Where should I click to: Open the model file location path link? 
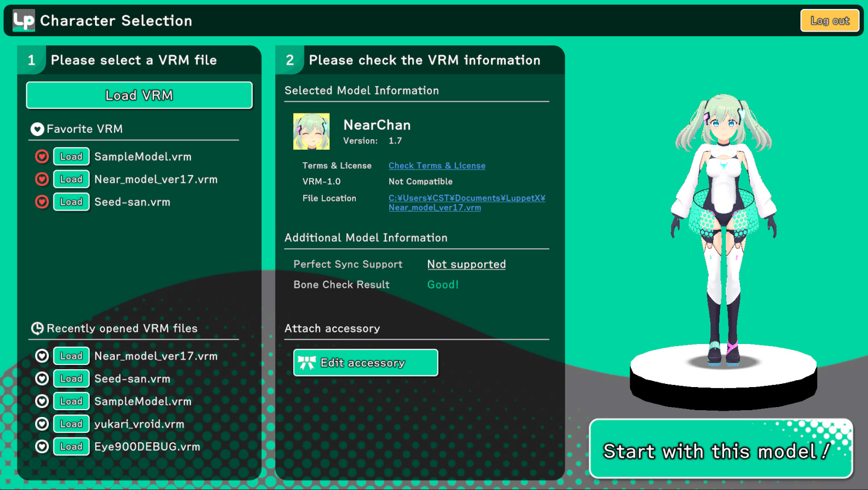coord(467,203)
